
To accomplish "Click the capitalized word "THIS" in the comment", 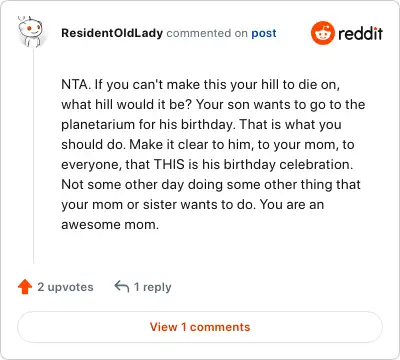I will [169, 164].
